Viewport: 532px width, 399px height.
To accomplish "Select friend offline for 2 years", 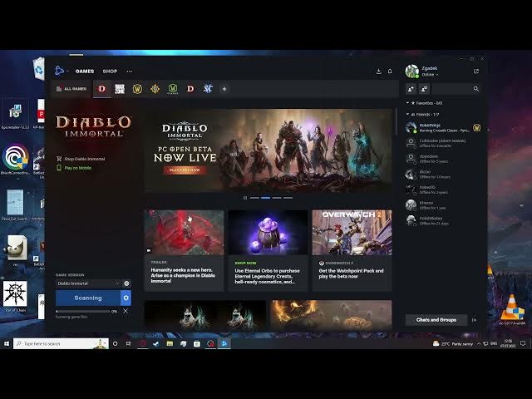I will tap(443, 190).
